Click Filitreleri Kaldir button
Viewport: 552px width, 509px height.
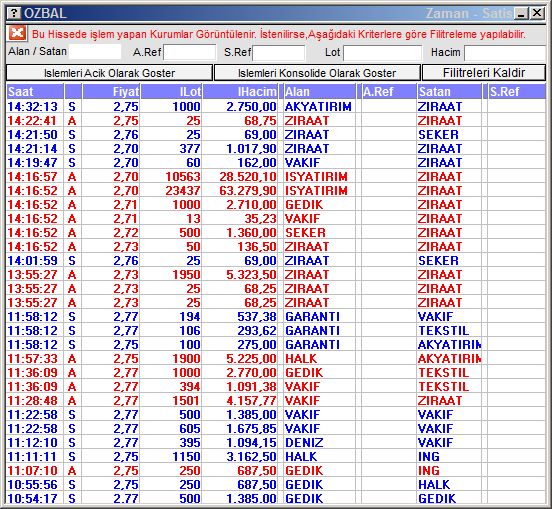point(484,73)
